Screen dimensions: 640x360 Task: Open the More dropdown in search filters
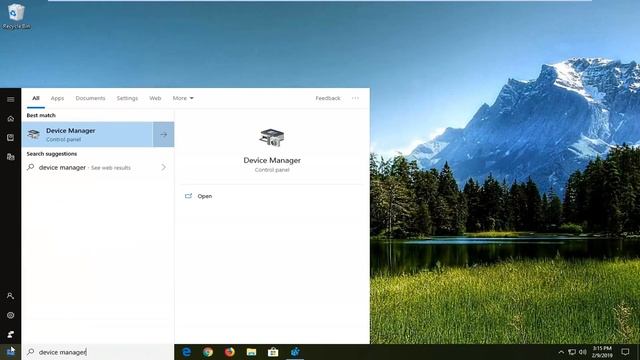pos(183,98)
